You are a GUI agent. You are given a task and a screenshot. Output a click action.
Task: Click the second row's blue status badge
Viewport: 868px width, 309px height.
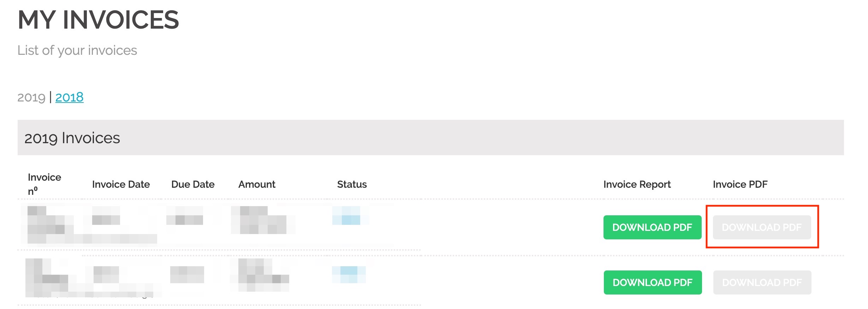(349, 275)
